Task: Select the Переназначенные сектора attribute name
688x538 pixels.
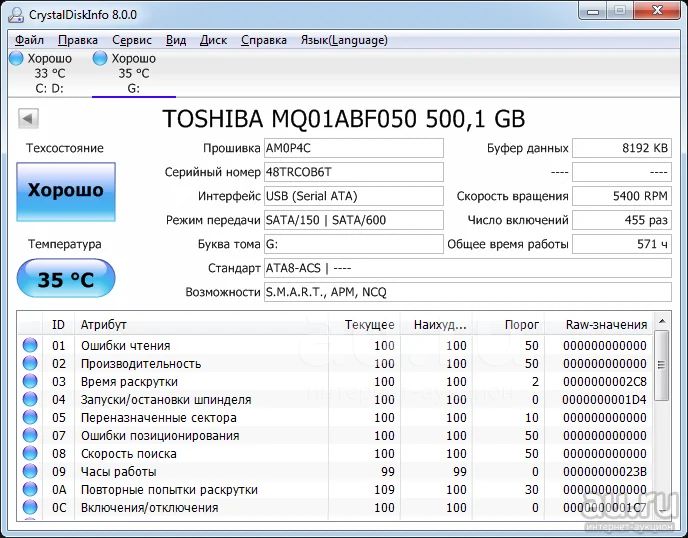Action: 159,418
